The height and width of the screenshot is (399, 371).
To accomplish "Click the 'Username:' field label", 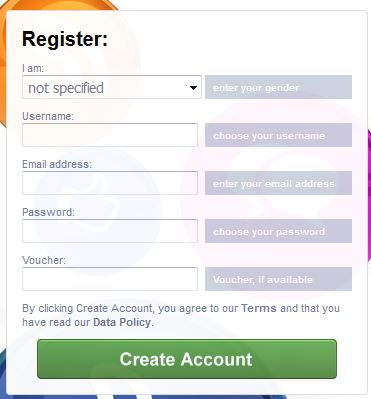I will click(48, 116).
